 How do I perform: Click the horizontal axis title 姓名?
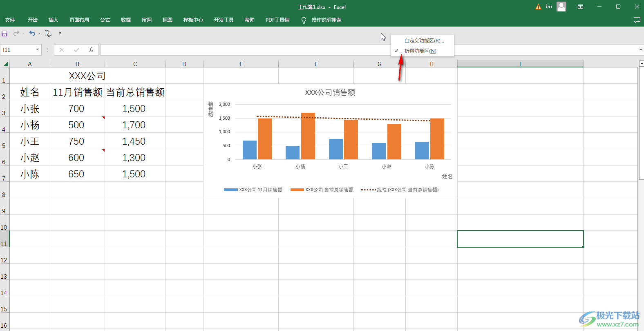[447, 177]
